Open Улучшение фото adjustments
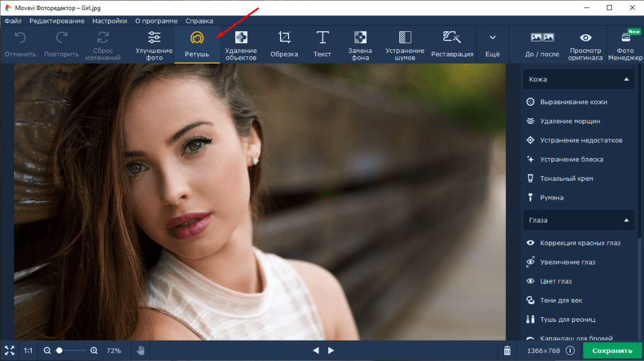 (154, 45)
